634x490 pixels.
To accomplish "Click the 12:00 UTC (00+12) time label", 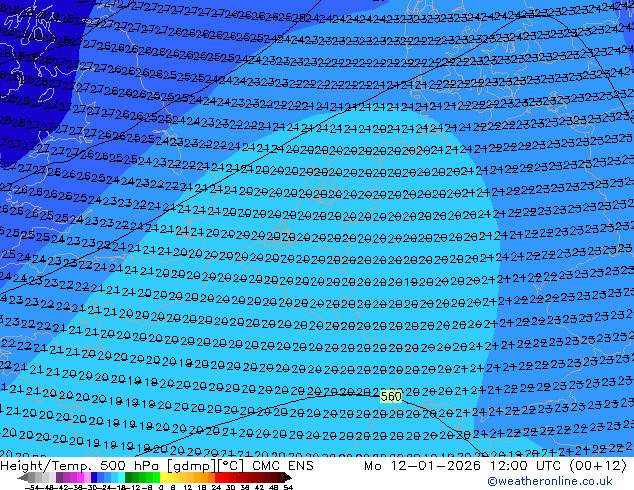I will [558, 466].
